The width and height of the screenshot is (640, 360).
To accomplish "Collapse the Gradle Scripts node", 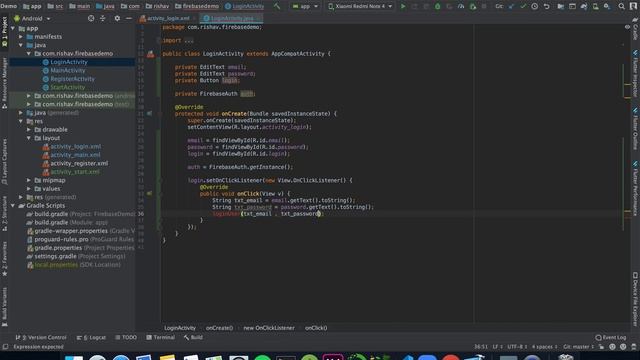I will 13,206.
